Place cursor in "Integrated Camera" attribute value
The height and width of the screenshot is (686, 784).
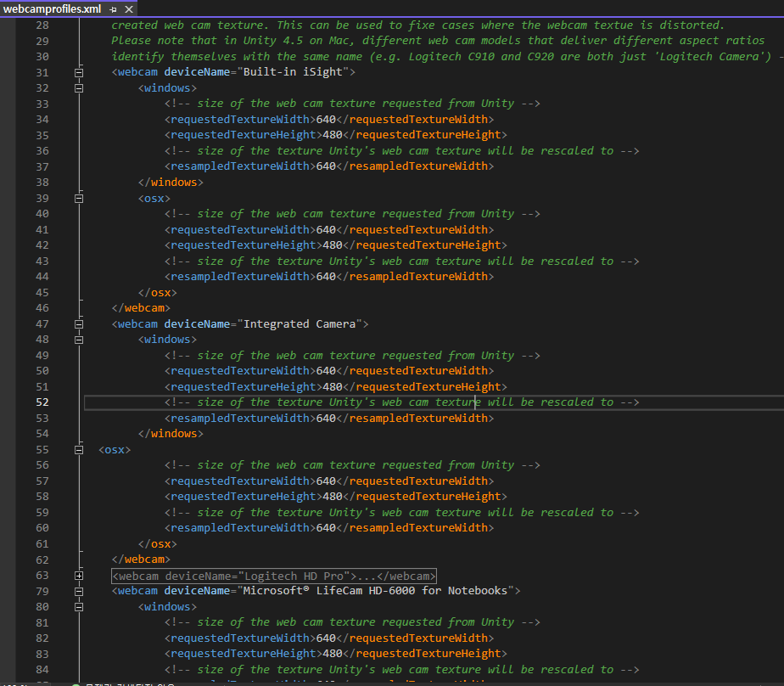[x=300, y=324]
